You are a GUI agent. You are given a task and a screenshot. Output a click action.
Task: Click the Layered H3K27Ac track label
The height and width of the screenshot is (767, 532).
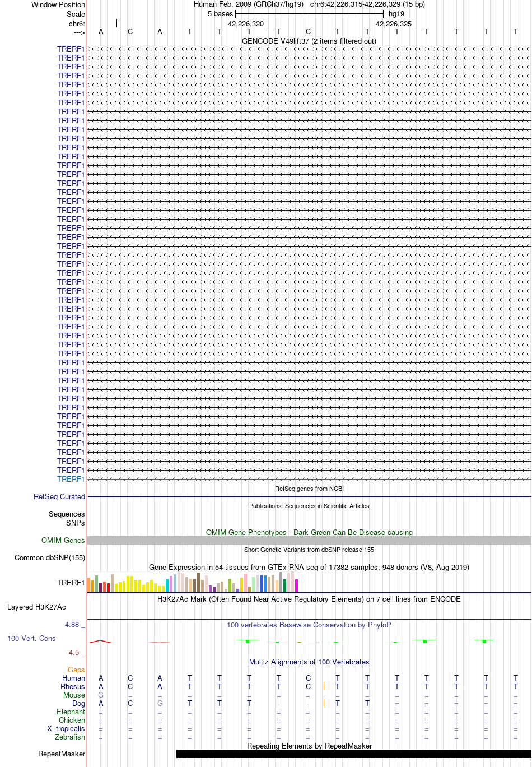click(36, 607)
